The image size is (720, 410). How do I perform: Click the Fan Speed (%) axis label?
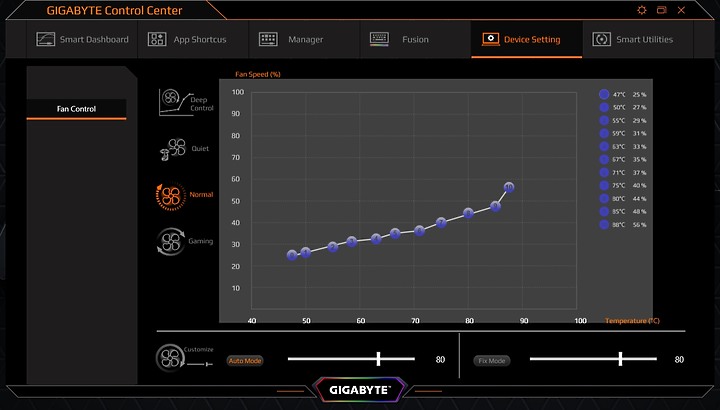258,74
